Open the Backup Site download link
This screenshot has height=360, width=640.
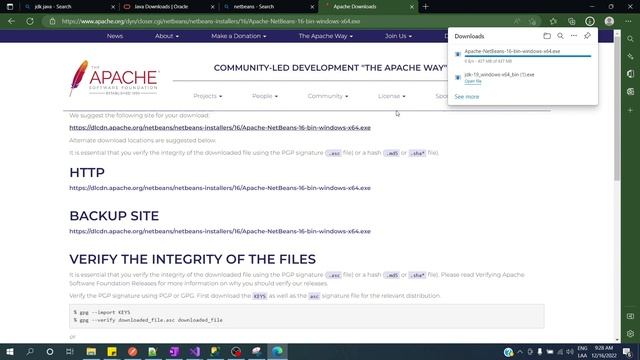pyautogui.click(x=220, y=231)
